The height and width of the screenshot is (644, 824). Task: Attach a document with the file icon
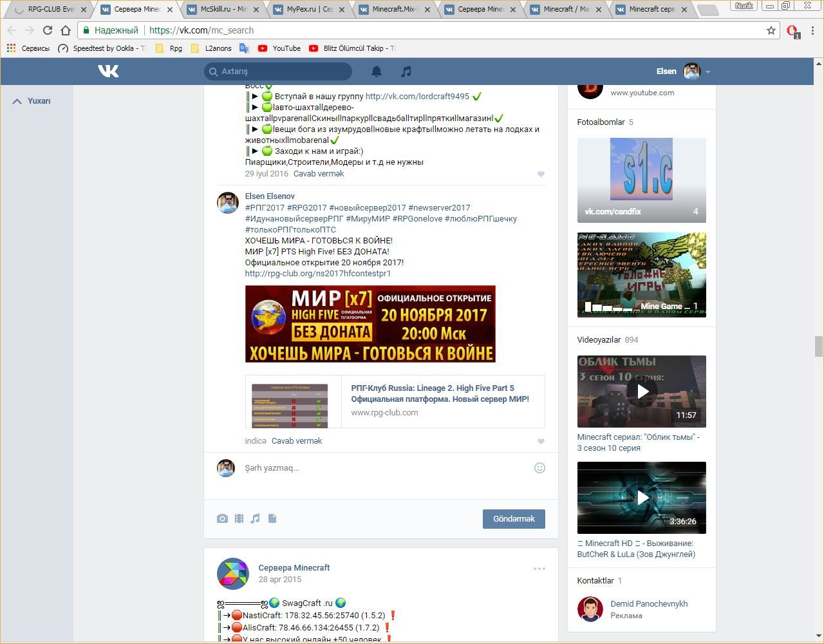[x=272, y=518]
